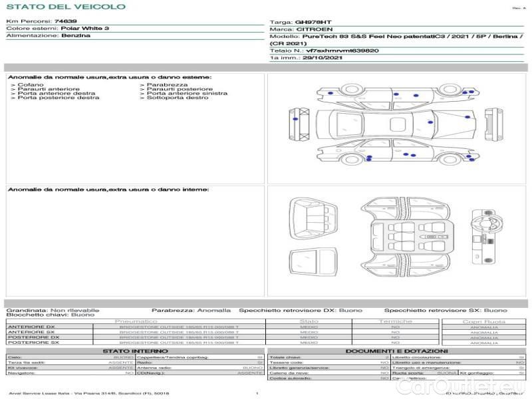Click the STATO DEL VEICOLO title
Screen dimensions: 532x399
point(65,7)
